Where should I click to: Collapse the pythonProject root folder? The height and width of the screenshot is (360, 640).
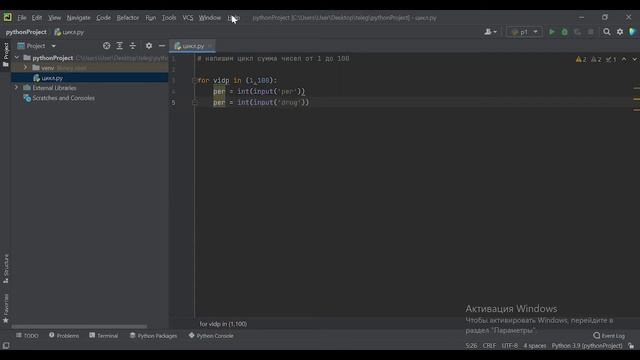click(17, 58)
